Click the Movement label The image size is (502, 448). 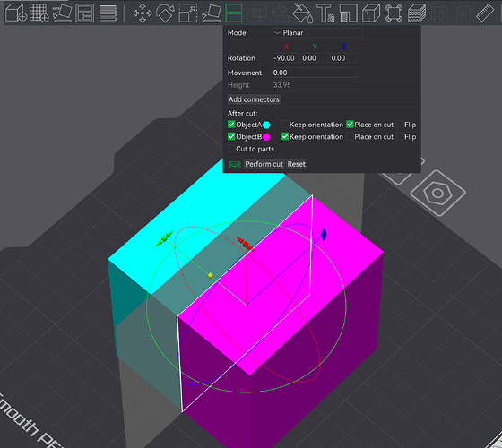pyautogui.click(x=245, y=73)
